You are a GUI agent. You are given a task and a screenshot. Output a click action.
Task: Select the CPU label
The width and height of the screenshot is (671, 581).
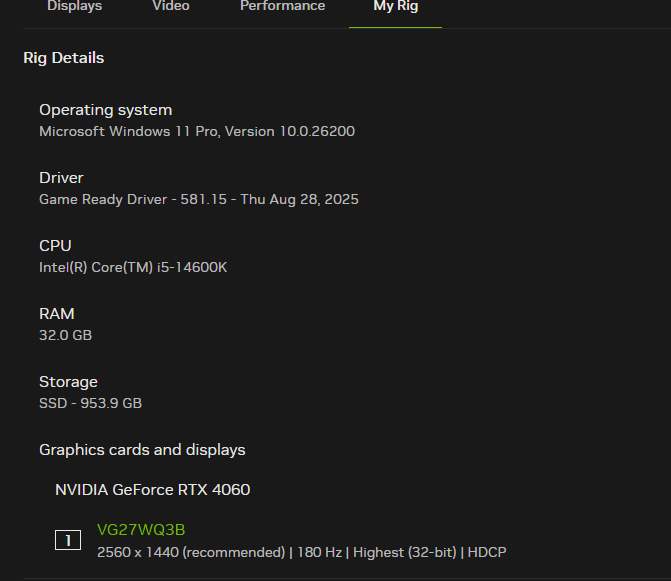[x=55, y=246]
